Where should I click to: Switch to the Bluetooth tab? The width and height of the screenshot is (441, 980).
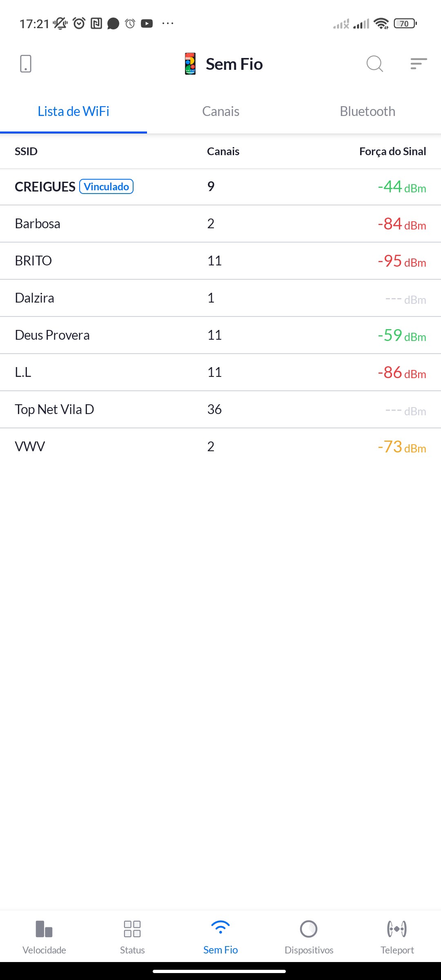367,111
